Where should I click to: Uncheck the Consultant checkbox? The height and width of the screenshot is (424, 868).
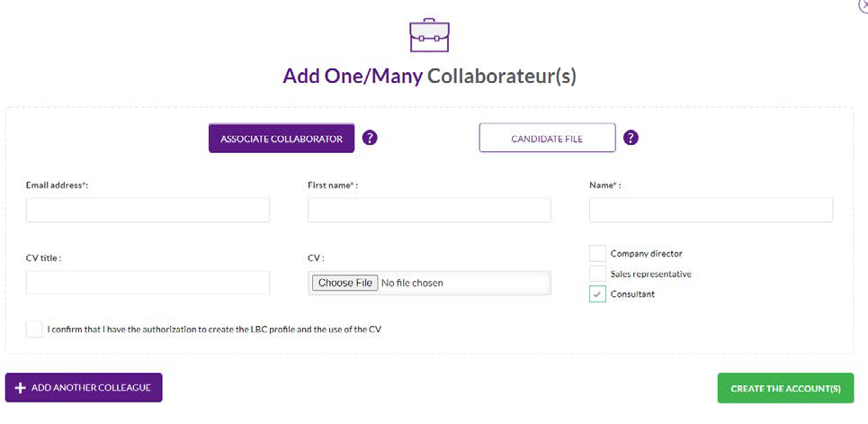coord(597,294)
